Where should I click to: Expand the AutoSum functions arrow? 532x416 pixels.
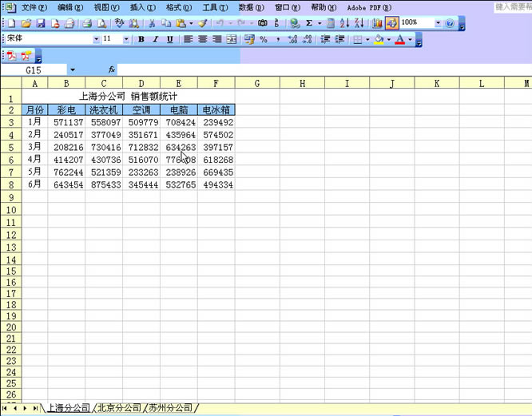click(320, 23)
